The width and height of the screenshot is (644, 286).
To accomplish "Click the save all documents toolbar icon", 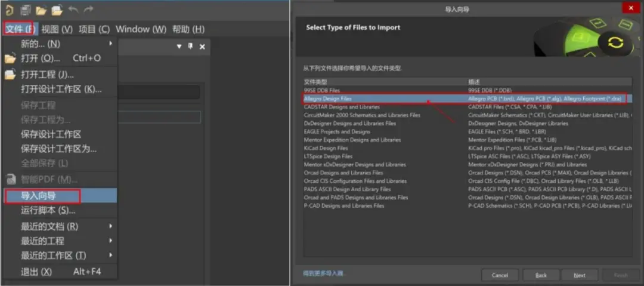I will (26, 10).
